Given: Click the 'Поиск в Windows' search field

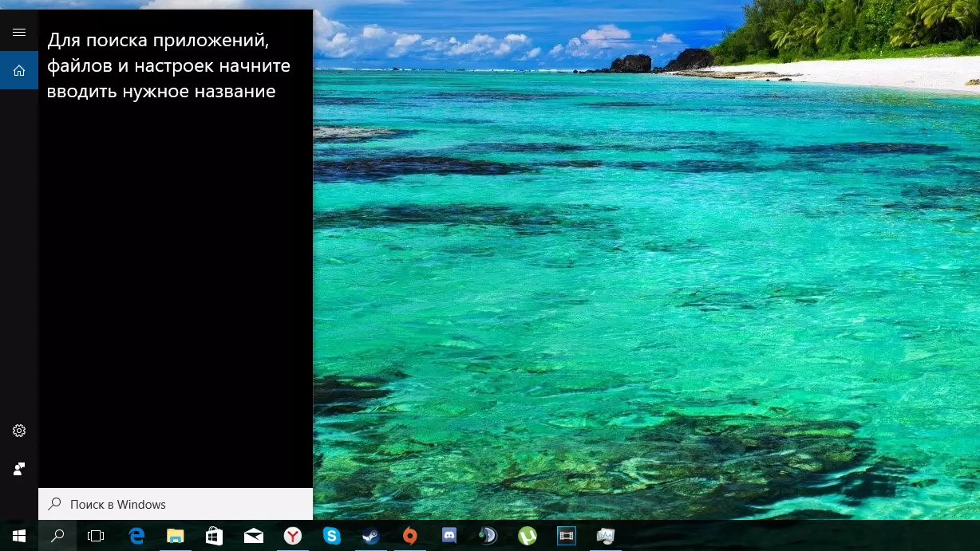Looking at the screenshot, I should tap(176, 504).
